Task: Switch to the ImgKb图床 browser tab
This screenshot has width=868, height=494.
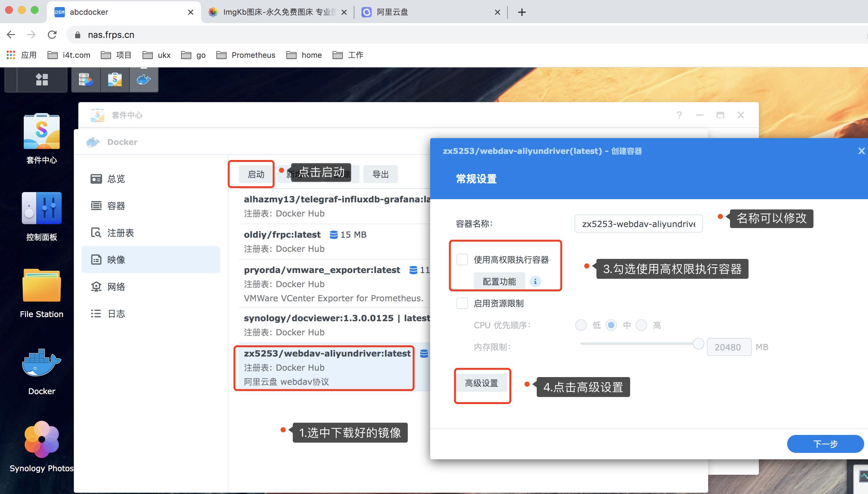Action: coord(278,12)
